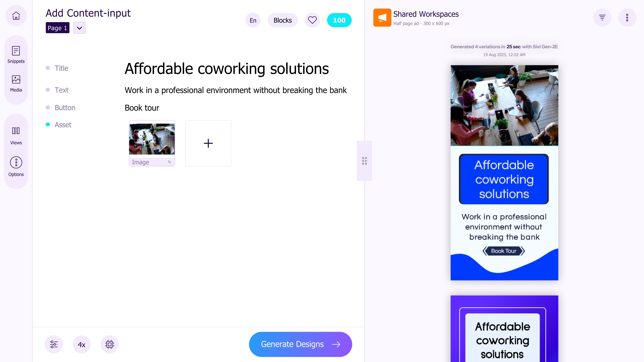
Task: Open the Media library panel
Action: (16, 83)
